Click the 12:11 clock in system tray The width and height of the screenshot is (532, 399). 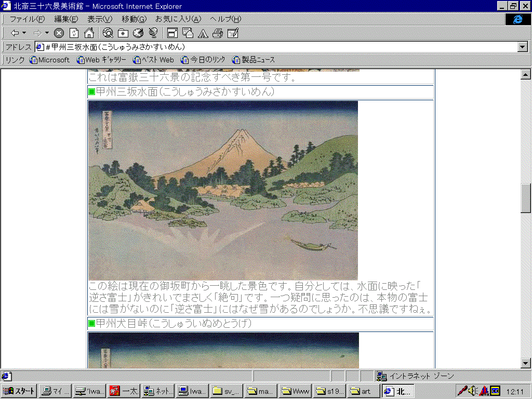515,391
